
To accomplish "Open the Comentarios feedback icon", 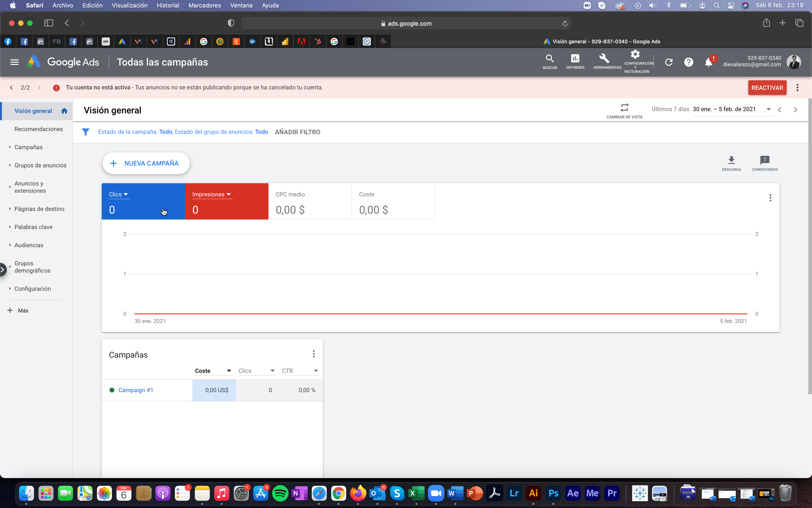I will coord(765,163).
